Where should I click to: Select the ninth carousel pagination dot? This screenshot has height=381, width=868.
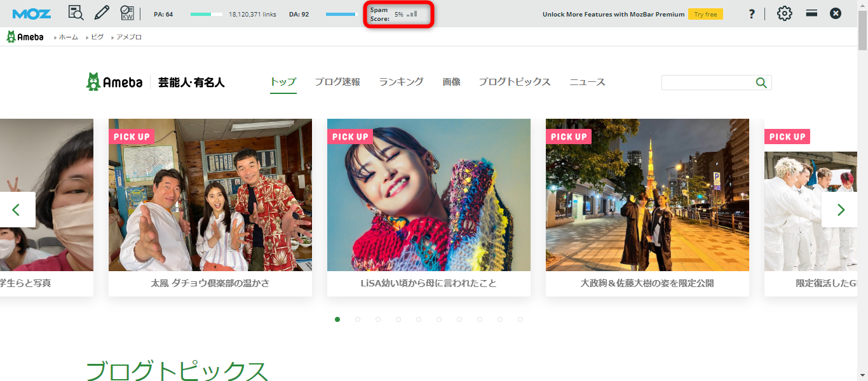500,319
